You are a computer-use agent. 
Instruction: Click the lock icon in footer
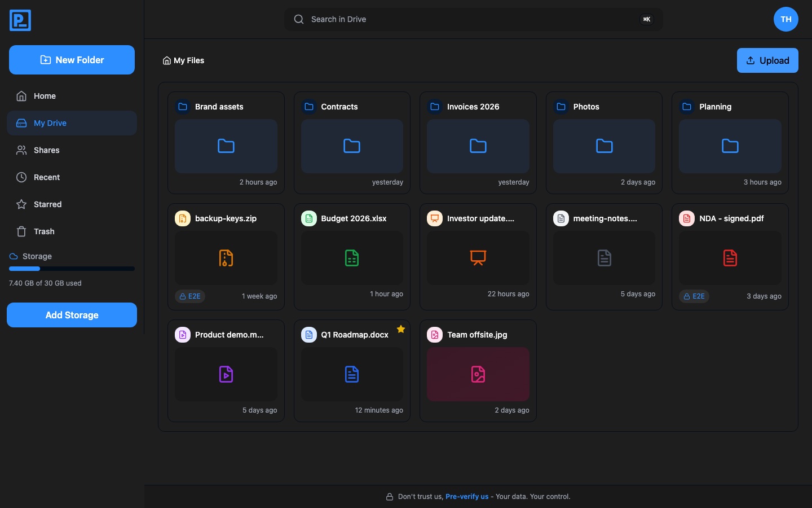click(389, 497)
